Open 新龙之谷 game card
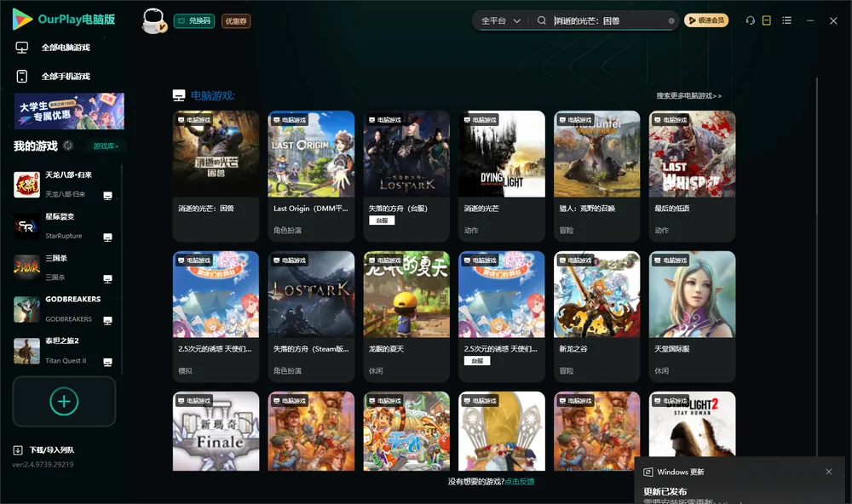This screenshot has height=504, width=852. click(596, 316)
